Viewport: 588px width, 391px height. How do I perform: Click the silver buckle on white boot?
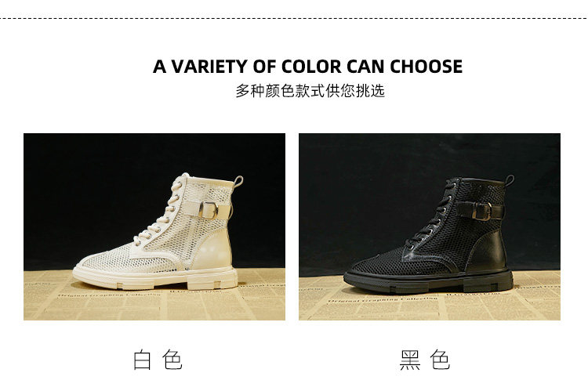click(x=209, y=210)
